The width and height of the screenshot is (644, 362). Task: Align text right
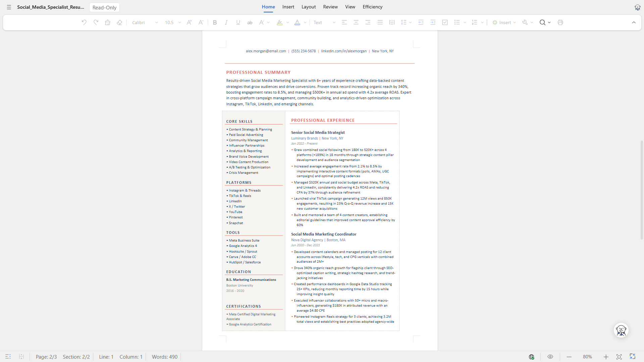pyautogui.click(x=368, y=22)
